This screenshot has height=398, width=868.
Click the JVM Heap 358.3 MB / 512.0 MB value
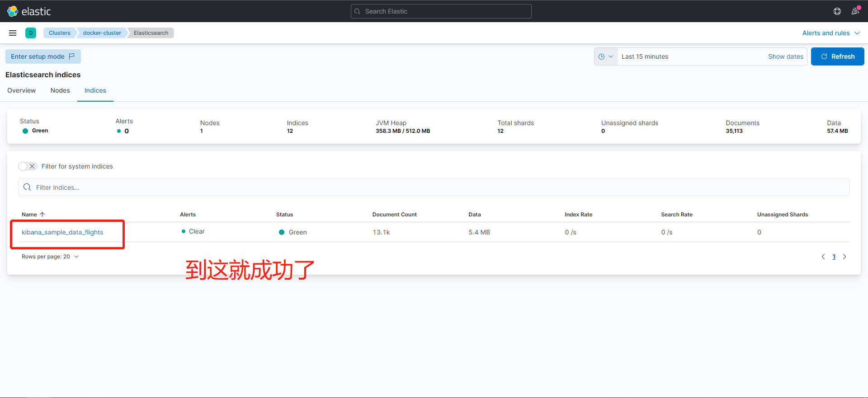click(403, 131)
